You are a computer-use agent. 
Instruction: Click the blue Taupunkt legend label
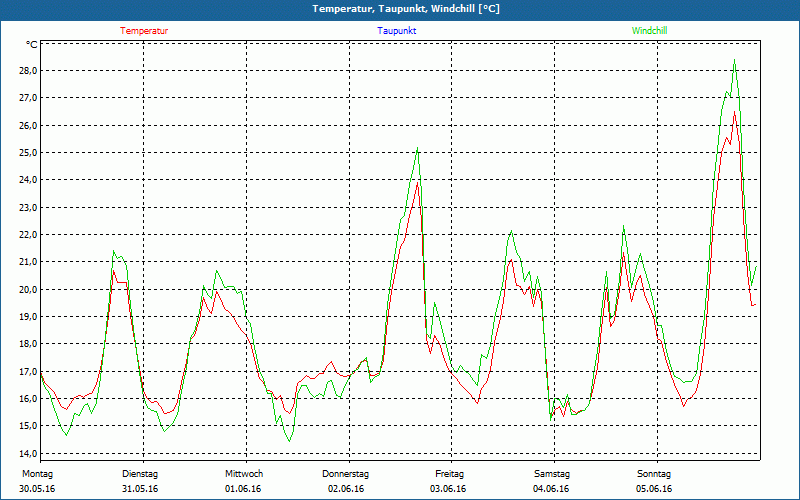click(396, 31)
